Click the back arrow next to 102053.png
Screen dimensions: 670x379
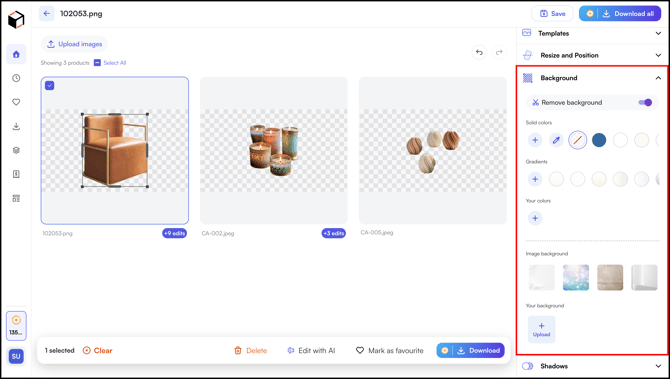(x=47, y=14)
